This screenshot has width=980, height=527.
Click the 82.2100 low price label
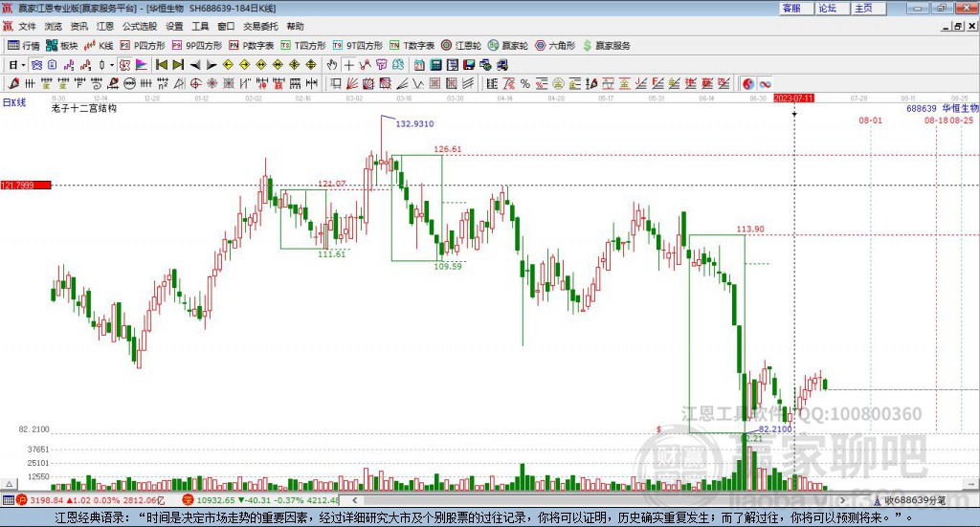tap(775, 429)
